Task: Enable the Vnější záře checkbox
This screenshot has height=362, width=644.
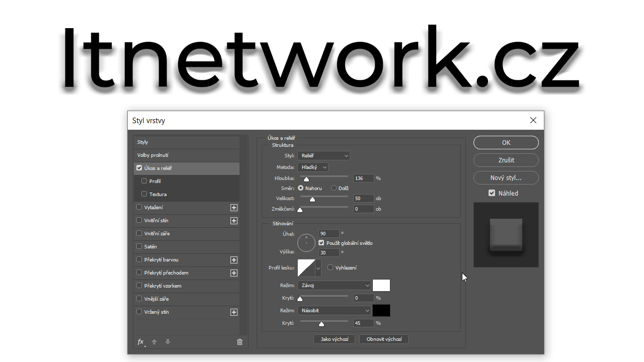Action: click(x=139, y=299)
